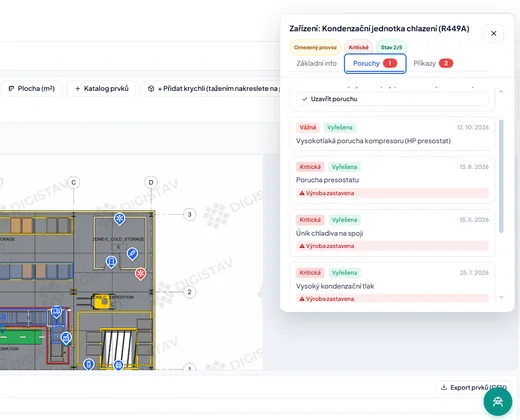This screenshot has width=520, height=420.
Task: Click the download icon in Export prvků
Action: [x=444, y=387]
